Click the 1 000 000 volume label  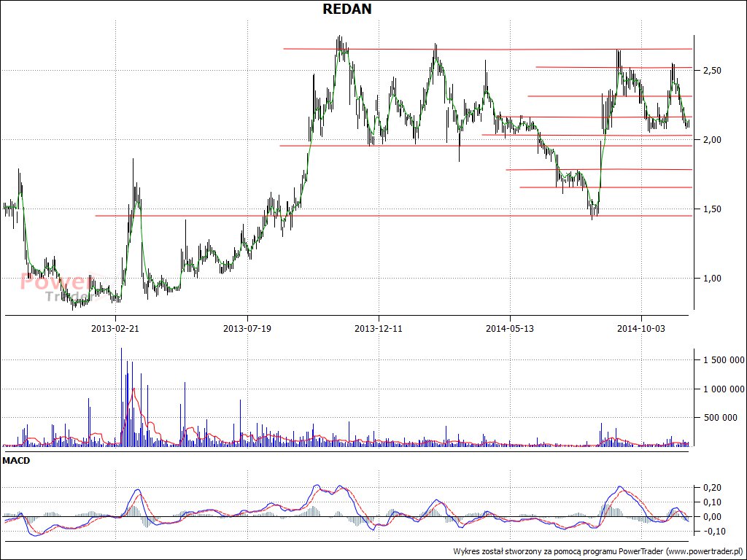click(724, 389)
